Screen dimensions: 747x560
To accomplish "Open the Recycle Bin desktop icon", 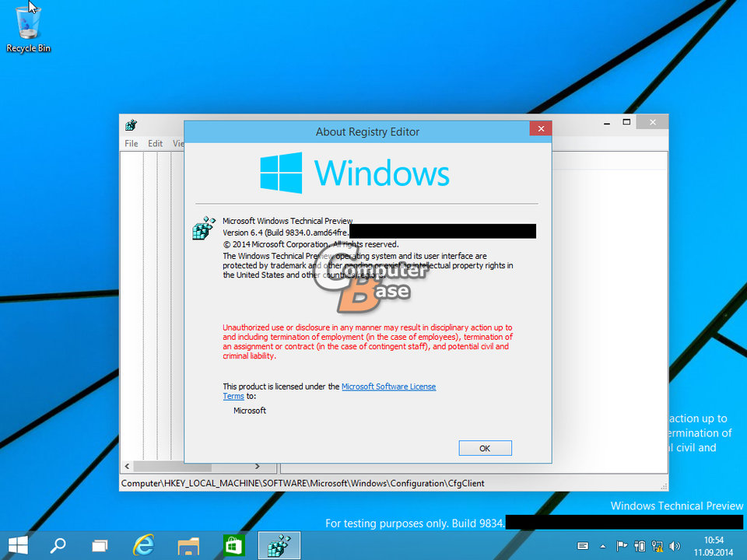I will (x=28, y=28).
